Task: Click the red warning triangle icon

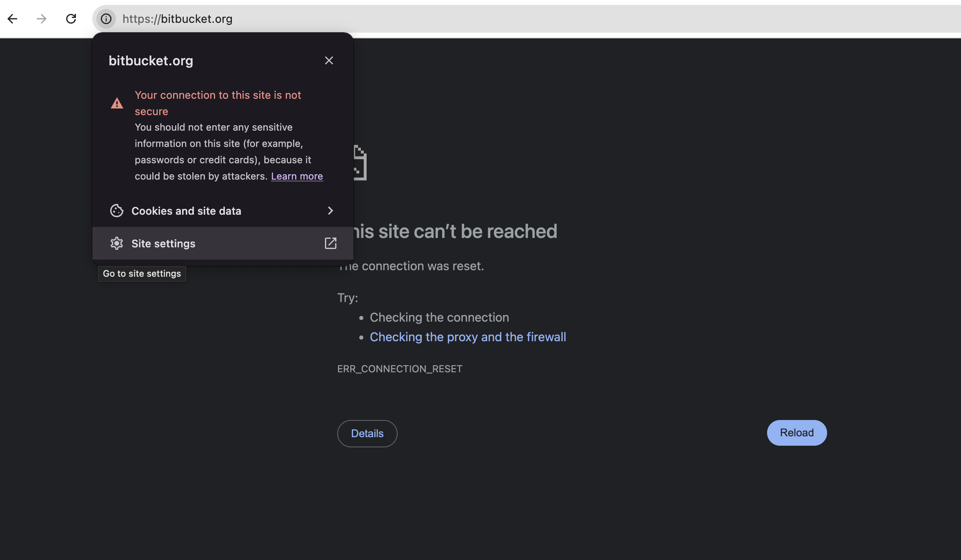Action: (x=117, y=103)
